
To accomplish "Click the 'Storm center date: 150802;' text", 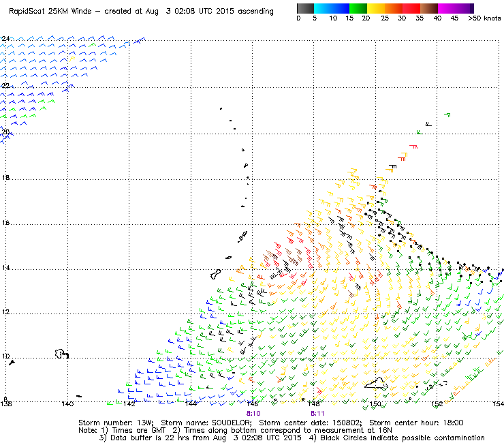I will point(311,423).
